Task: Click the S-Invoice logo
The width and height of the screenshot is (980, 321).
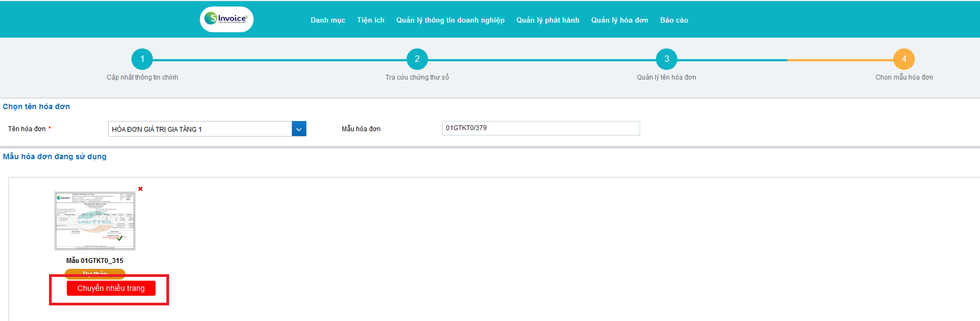Action: pos(227,19)
